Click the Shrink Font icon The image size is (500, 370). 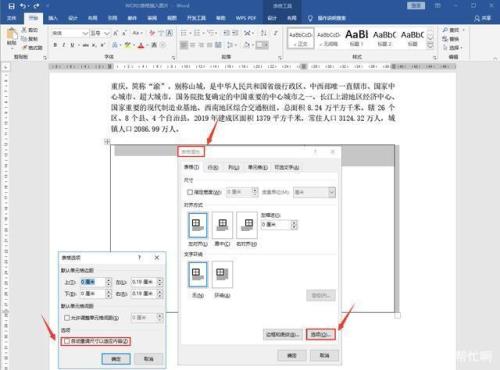[x=124, y=33]
